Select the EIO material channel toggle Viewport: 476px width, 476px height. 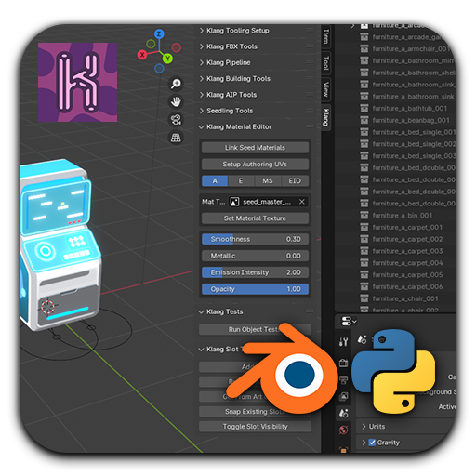295,181
